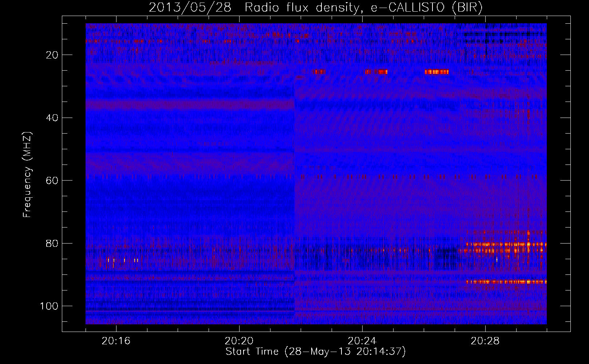Click the '20:16' time tick label

click(116, 341)
